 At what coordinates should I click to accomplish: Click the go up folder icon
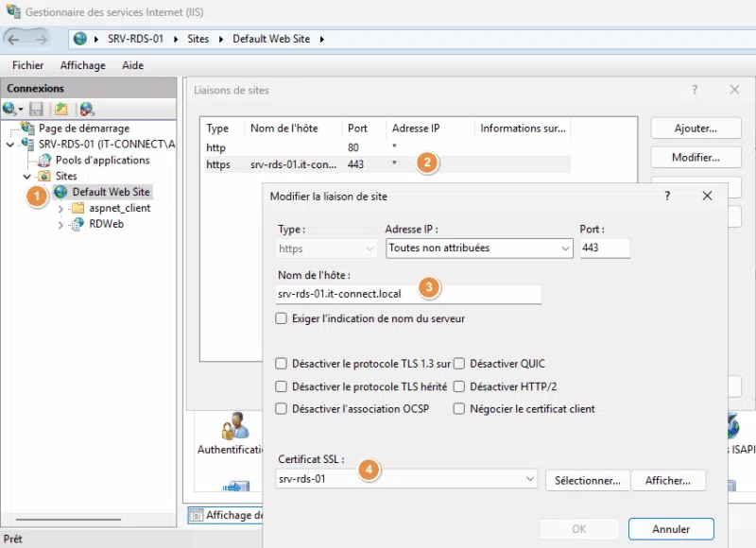pyautogui.click(x=61, y=109)
